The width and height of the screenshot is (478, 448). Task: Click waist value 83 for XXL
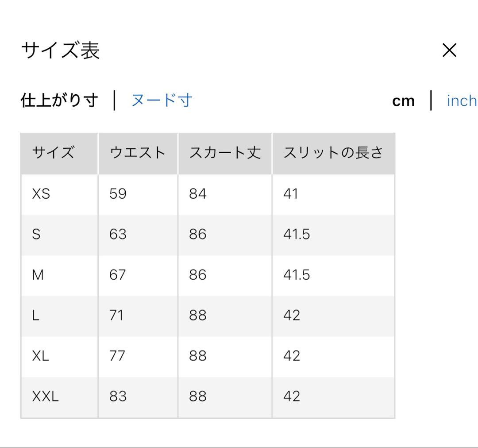coord(118,396)
